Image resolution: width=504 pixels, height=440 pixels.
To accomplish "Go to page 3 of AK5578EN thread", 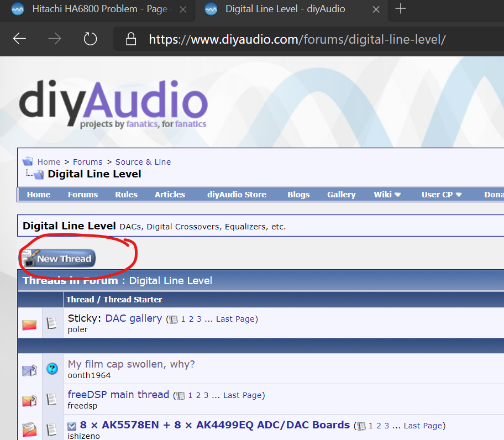I will (387, 426).
